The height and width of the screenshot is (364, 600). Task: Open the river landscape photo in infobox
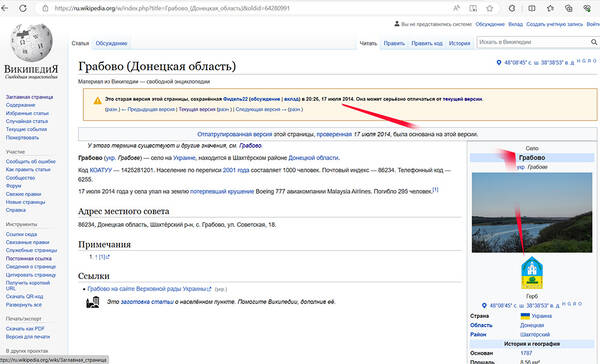[532, 212]
